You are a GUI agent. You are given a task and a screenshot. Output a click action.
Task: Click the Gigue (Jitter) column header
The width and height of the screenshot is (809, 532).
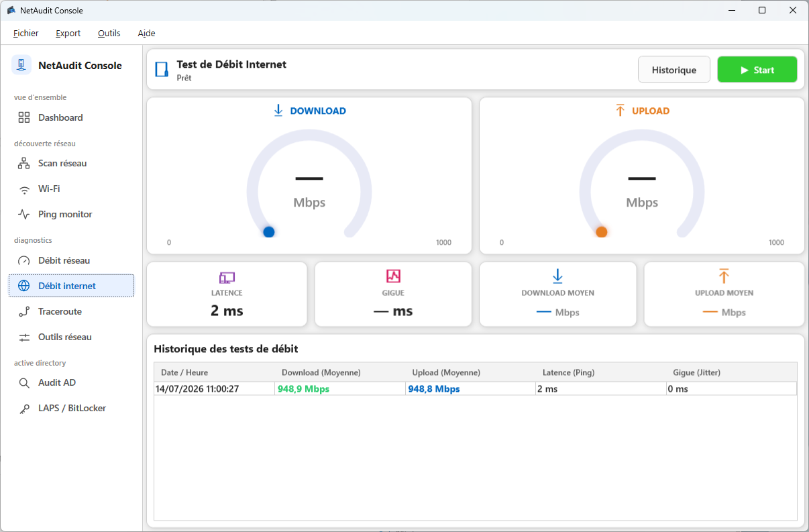tap(732, 372)
